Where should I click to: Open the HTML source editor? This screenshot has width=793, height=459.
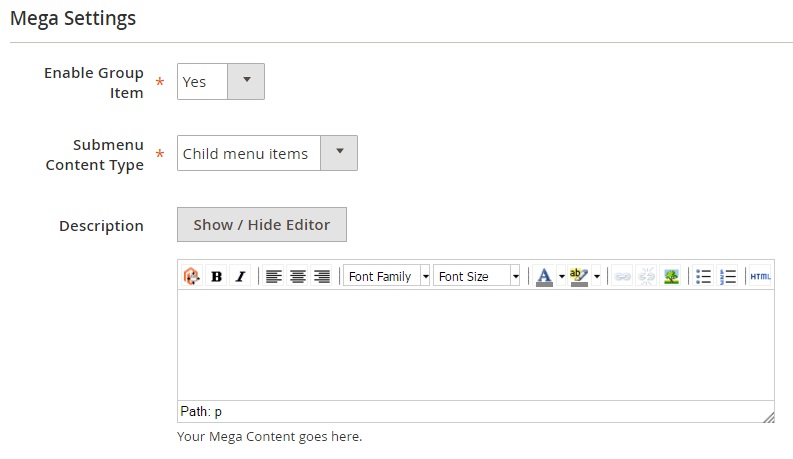tap(760, 277)
